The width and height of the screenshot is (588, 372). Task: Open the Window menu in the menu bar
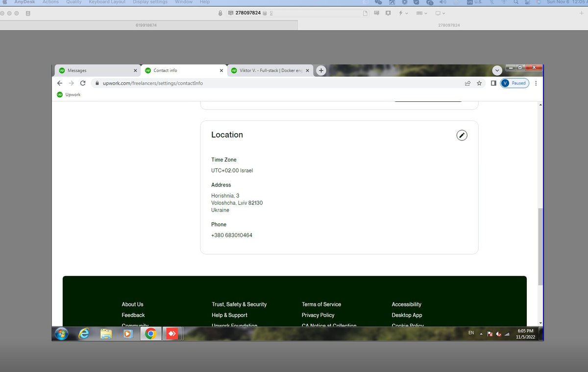pyautogui.click(x=184, y=2)
